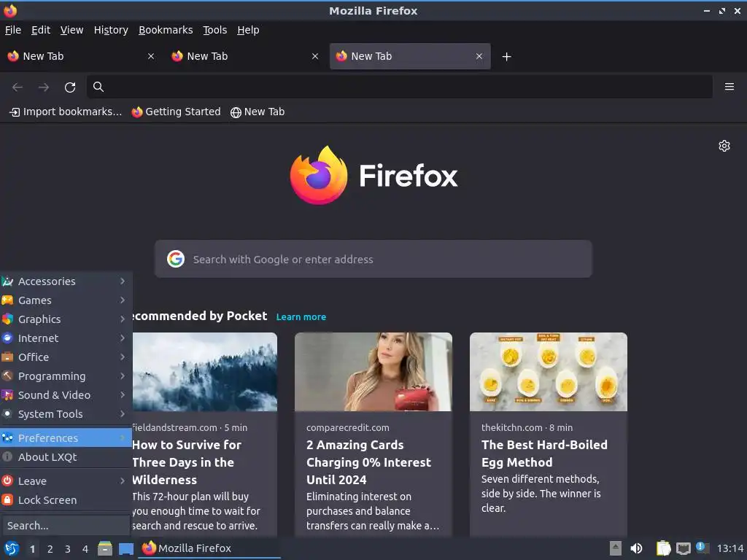Open the Bookmarks menu
This screenshot has width=747, height=560.
[x=166, y=30]
